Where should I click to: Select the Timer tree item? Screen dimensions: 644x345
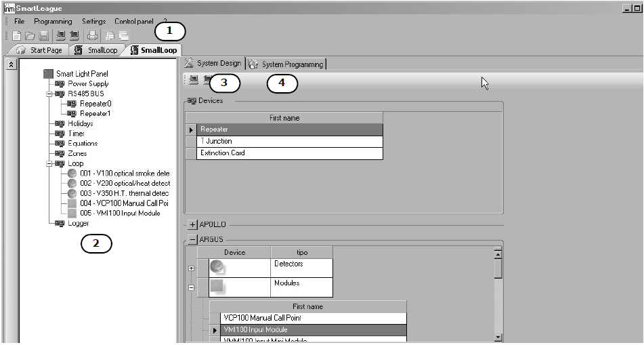tap(76, 134)
